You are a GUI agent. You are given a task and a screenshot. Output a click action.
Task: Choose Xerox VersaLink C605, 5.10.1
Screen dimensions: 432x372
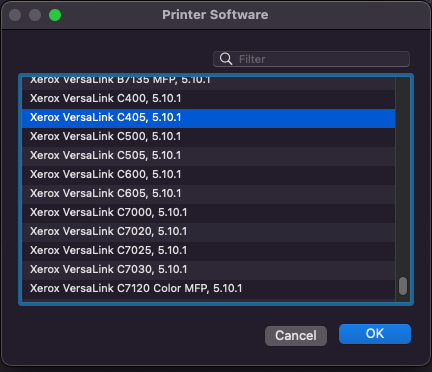[x=209, y=194]
